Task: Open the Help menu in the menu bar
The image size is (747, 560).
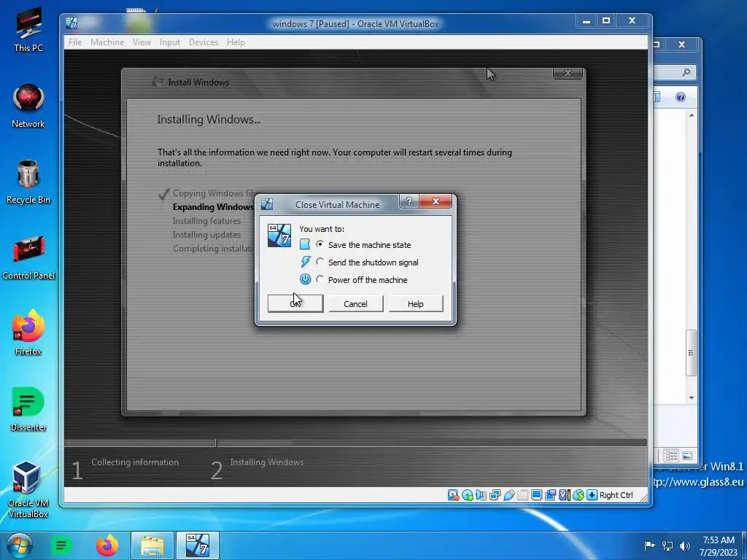Action: pyautogui.click(x=236, y=42)
